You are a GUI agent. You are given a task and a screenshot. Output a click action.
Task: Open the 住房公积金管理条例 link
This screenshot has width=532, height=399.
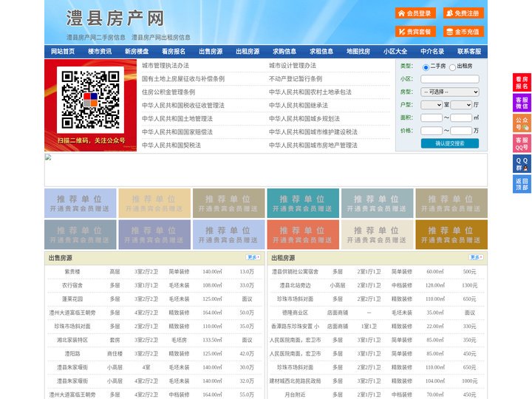click(168, 92)
